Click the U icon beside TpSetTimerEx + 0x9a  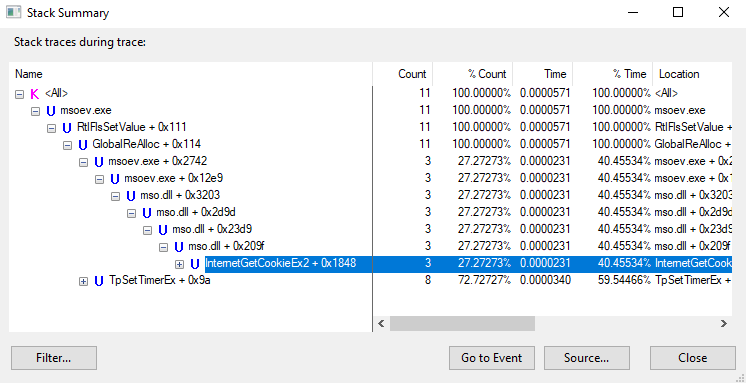click(x=99, y=281)
